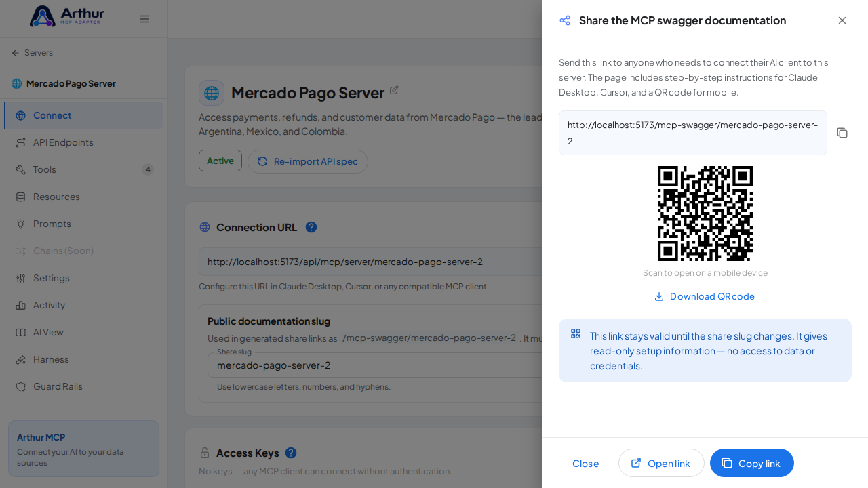Click the wrench Tools icon in sidebar
Screen dimensions: 868x488
(20, 169)
